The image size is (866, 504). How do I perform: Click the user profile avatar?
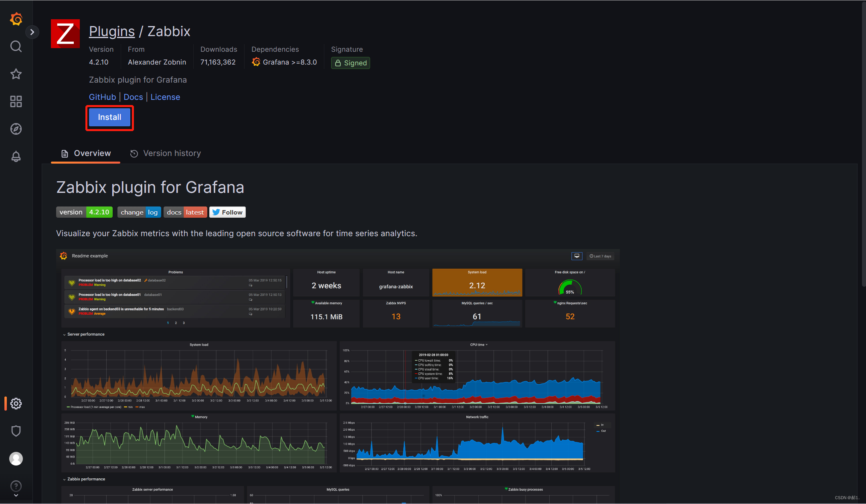(16, 458)
